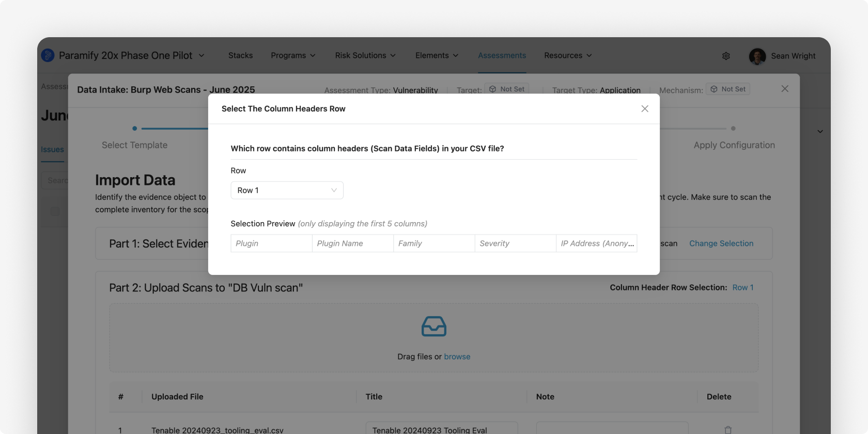Expand the Resources menu
Screen dimensions: 868x434
[x=568, y=55]
